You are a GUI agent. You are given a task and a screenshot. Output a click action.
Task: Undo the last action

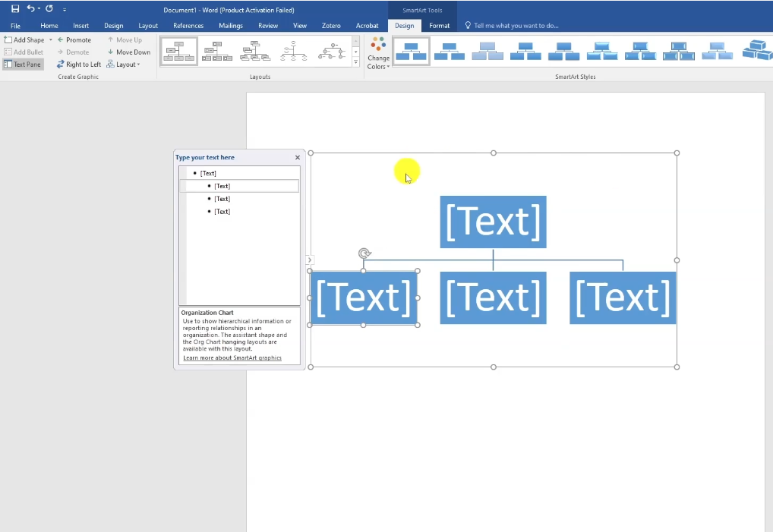tap(31, 9)
